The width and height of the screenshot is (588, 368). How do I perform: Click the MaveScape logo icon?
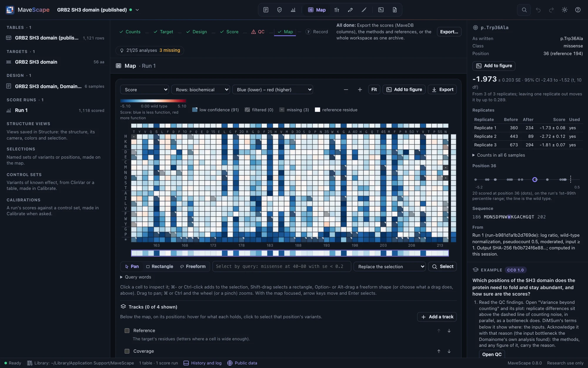[x=10, y=10]
